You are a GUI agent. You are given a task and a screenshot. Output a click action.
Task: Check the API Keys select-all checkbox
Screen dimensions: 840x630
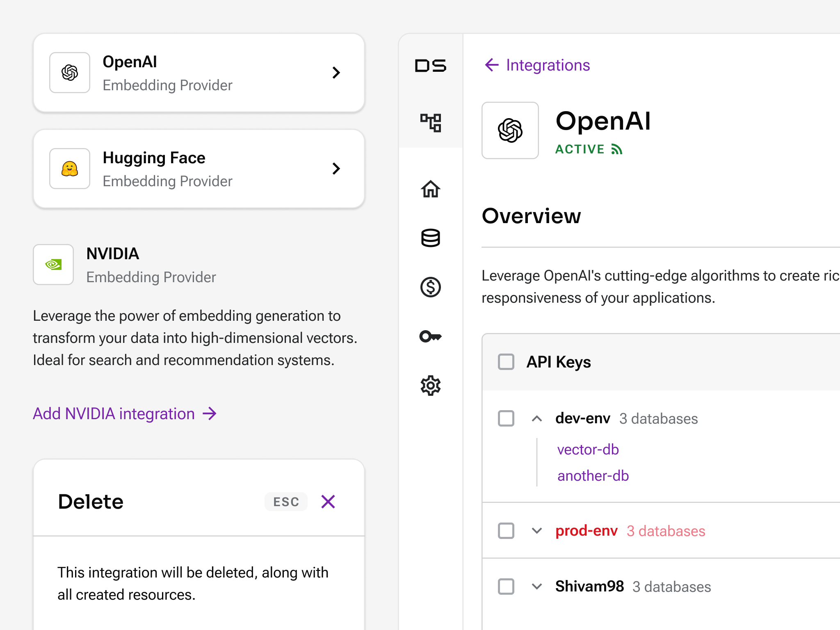[506, 362]
